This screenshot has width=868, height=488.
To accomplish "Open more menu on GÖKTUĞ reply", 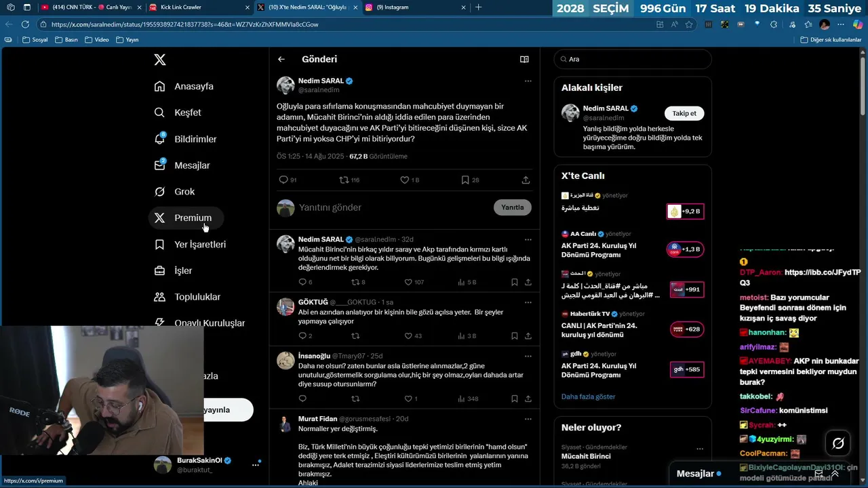I will [528, 302].
